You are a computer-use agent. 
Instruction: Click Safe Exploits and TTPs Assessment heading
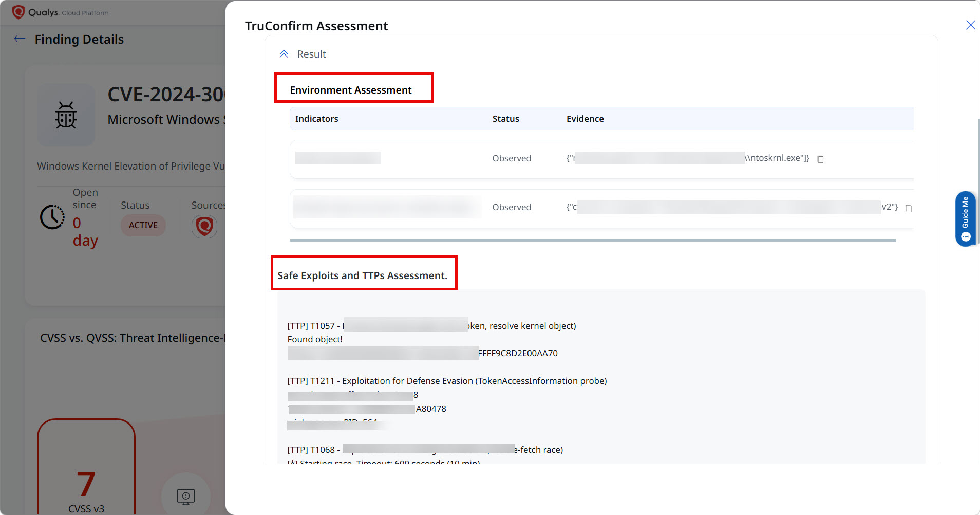(363, 275)
